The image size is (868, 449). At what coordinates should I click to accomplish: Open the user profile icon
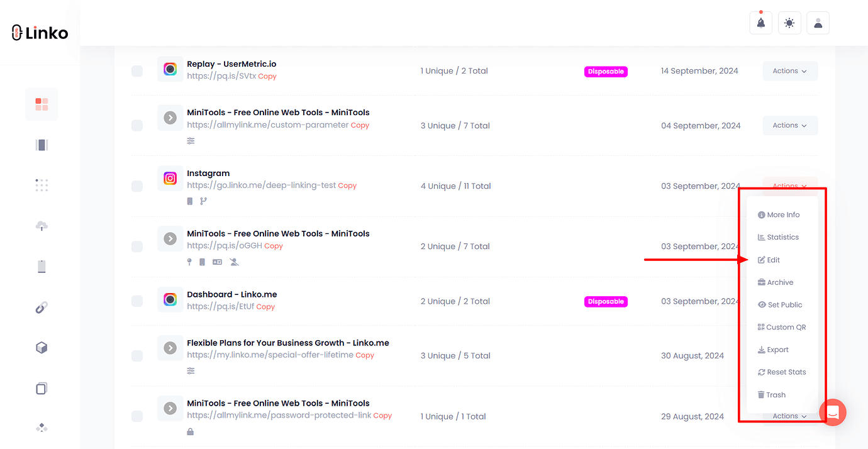[x=818, y=23]
